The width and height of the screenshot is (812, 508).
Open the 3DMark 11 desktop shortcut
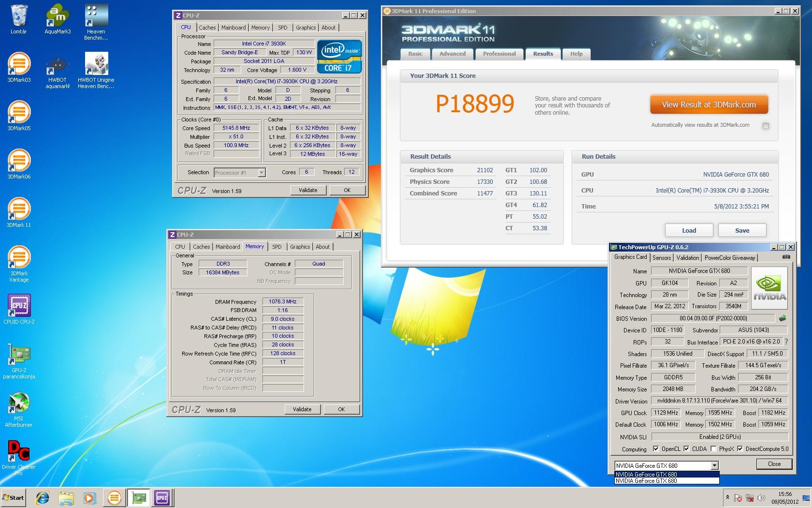[x=19, y=212]
